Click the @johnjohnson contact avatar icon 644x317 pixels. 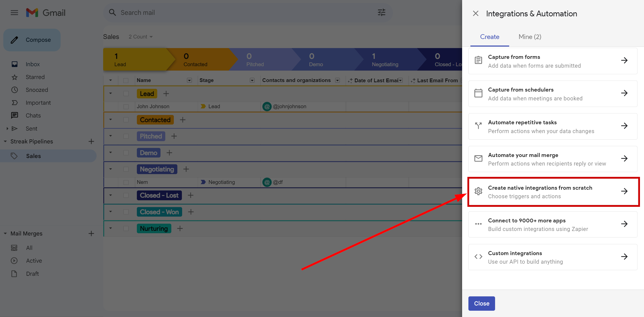click(267, 106)
